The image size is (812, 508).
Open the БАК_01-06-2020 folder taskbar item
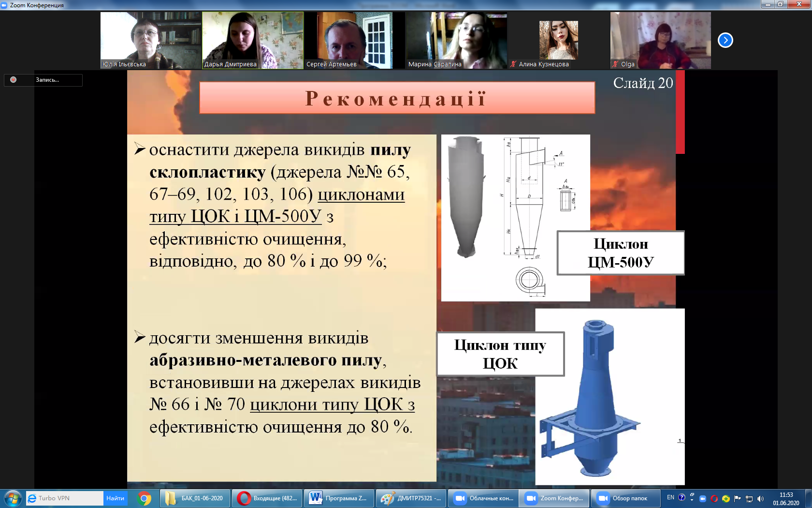[195, 498]
